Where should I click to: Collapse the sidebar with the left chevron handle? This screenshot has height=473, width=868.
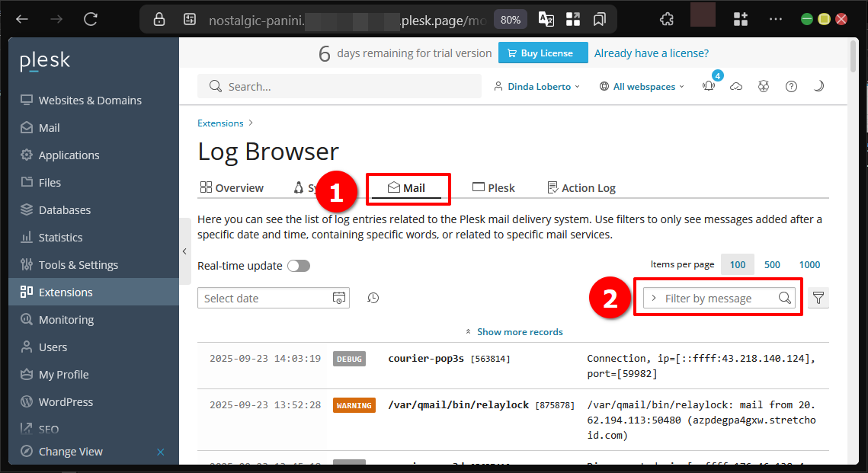(x=184, y=251)
